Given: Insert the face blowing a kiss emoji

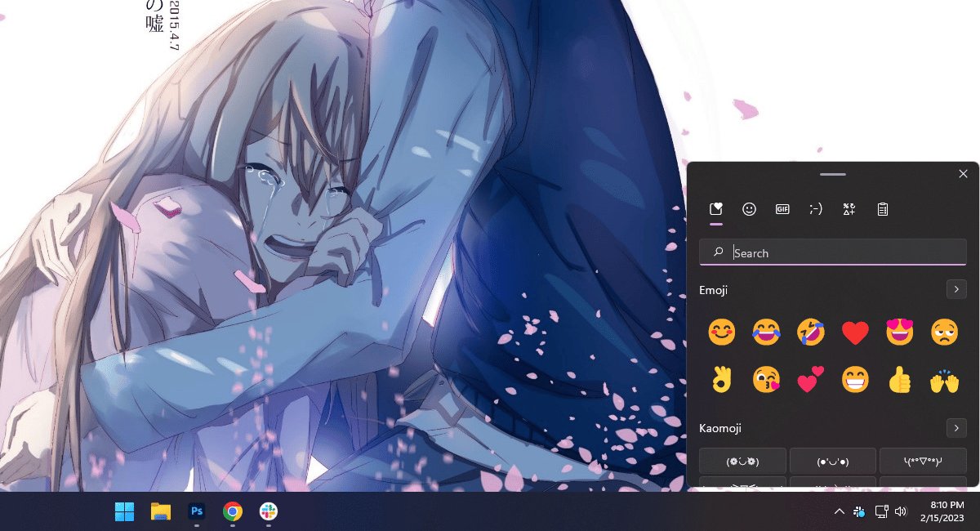Looking at the screenshot, I should point(765,380).
